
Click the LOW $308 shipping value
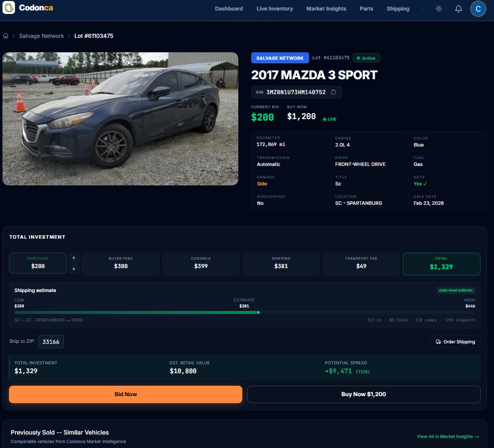click(x=19, y=306)
